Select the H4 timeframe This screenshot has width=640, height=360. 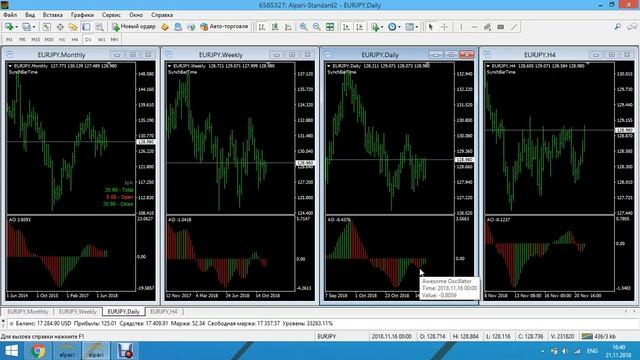[75, 40]
